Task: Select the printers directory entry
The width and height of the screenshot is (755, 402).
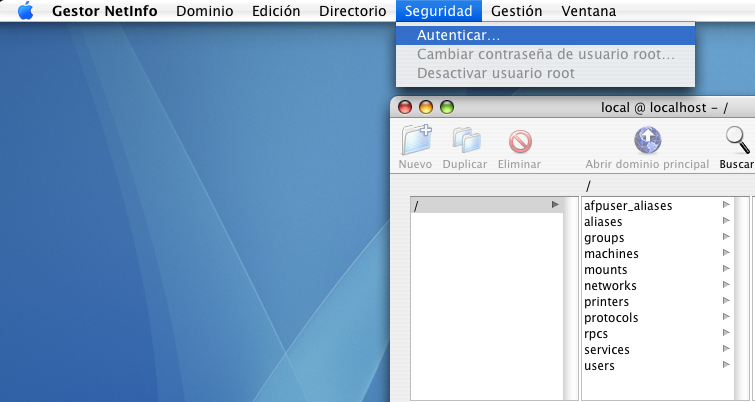Action: pos(608,302)
